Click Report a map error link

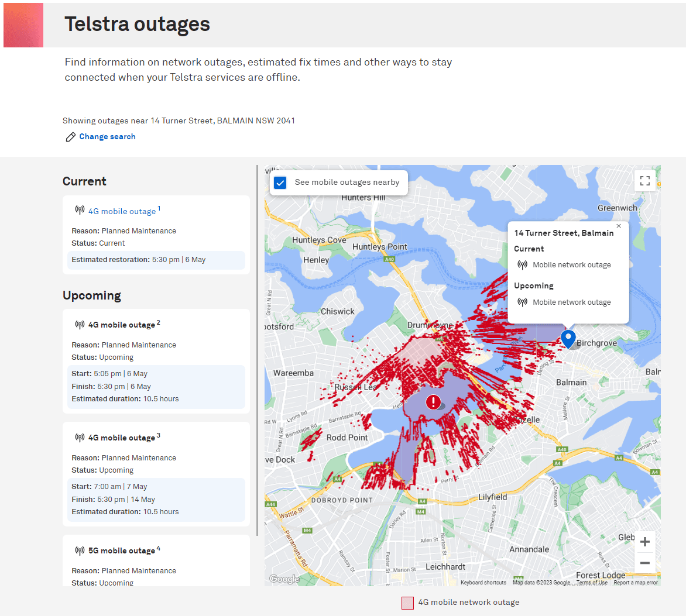coord(636,582)
